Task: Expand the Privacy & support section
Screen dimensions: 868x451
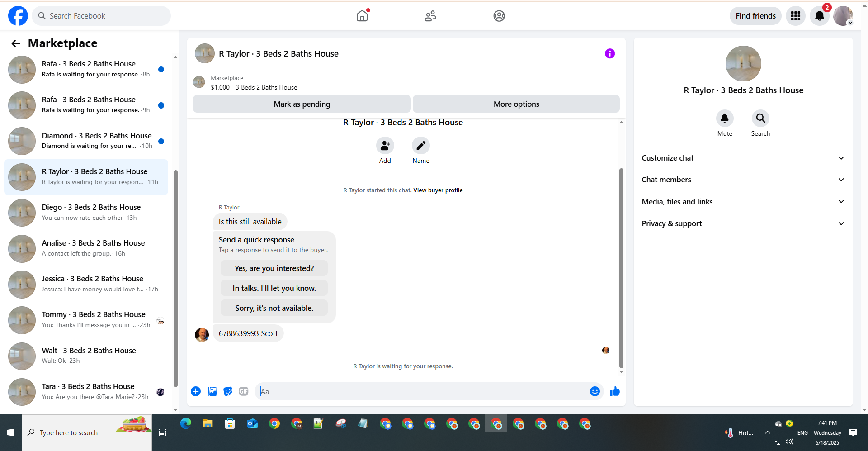Action: [743, 223]
